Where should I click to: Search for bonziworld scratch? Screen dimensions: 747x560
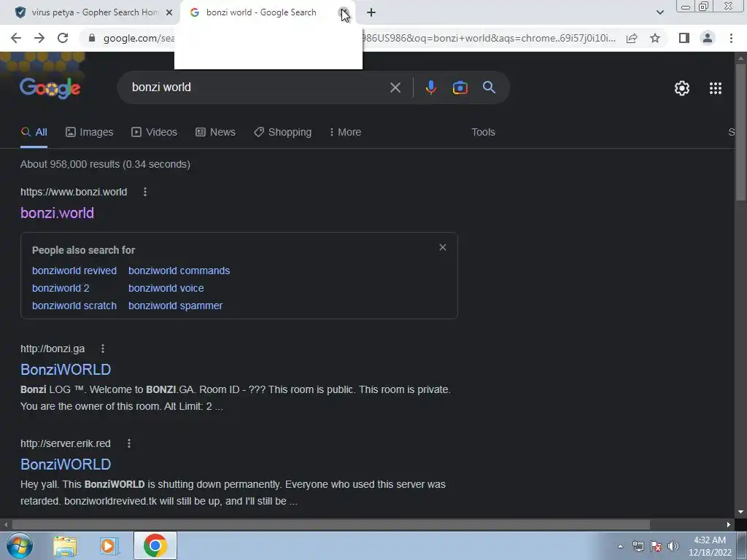point(74,306)
